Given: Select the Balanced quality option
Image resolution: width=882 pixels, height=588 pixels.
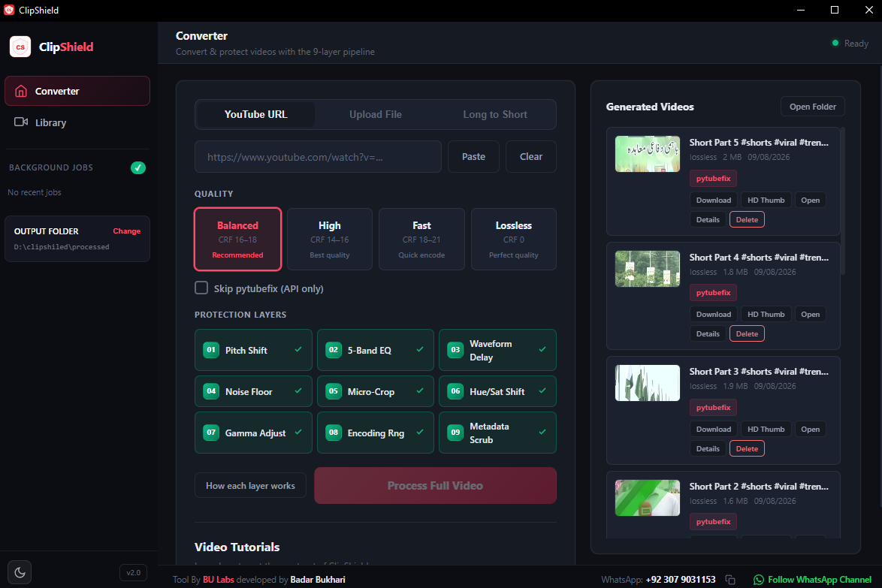Looking at the screenshot, I should [237, 239].
